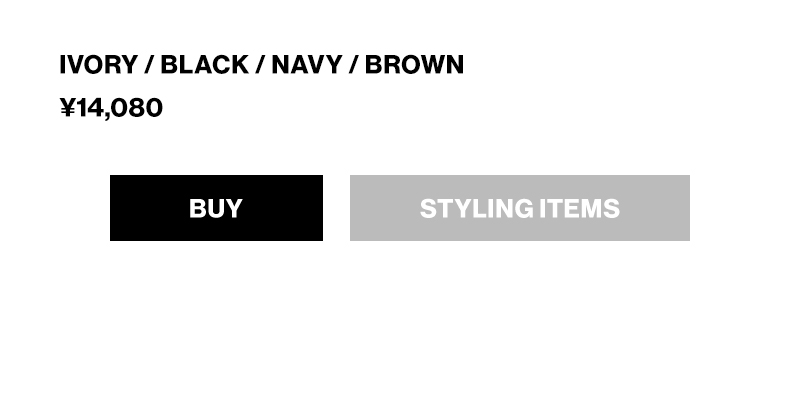Click the digits 080 in the price
Screen dimensions: 800x407
[137, 108]
